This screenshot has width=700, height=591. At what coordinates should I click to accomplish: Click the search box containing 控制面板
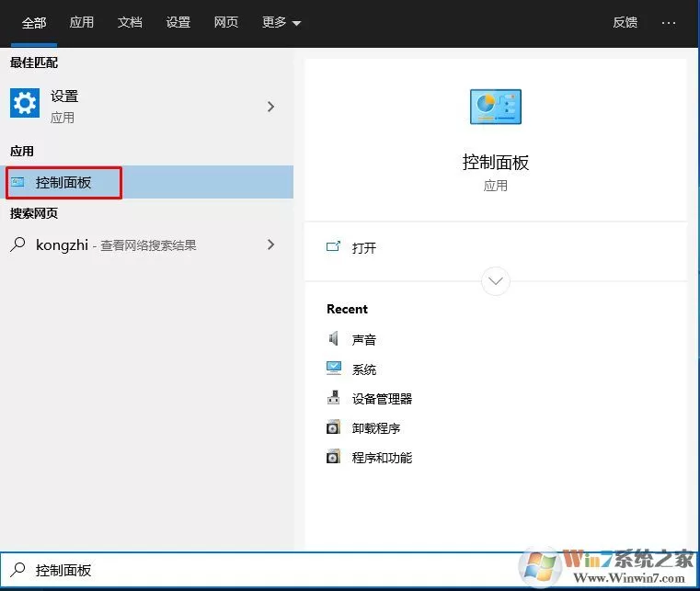pyautogui.click(x=258, y=570)
